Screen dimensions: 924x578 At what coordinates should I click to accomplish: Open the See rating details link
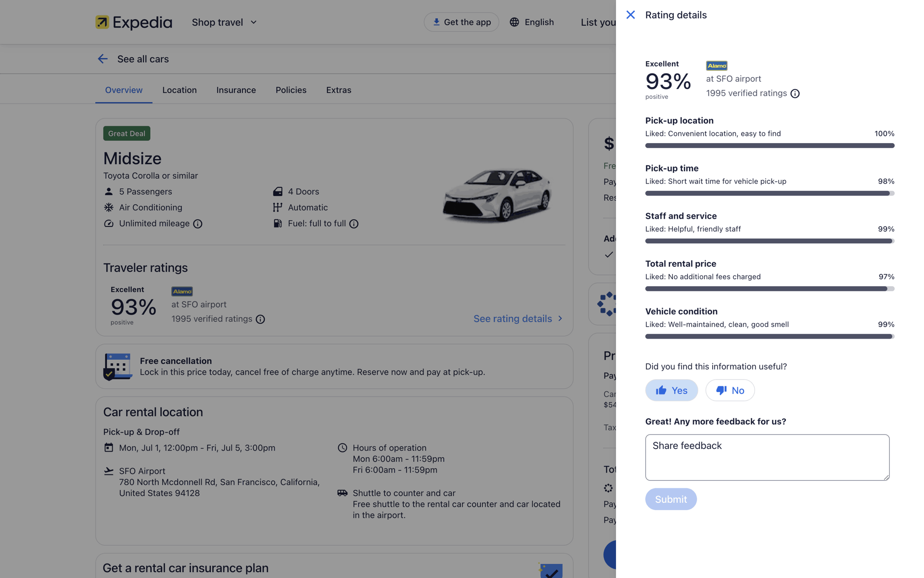[518, 318]
